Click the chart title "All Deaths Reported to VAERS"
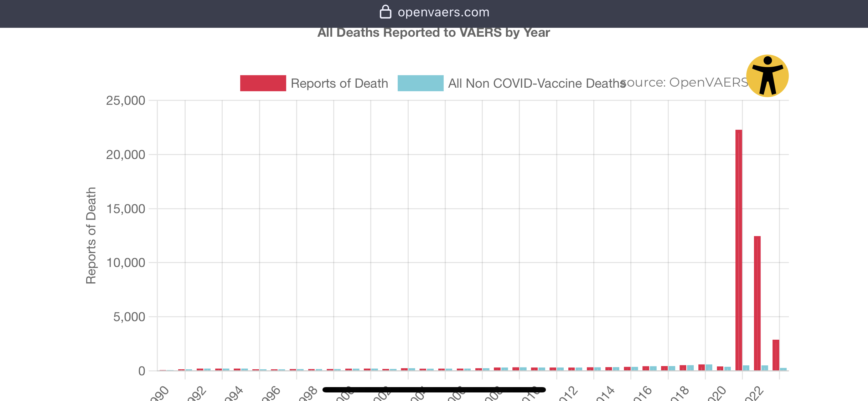The height and width of the screenshot is (401, 868). coord(434,33)
